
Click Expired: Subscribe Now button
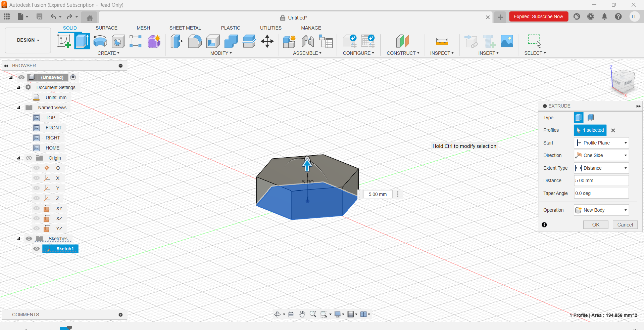pyautogui.click(x=538, y=16)
